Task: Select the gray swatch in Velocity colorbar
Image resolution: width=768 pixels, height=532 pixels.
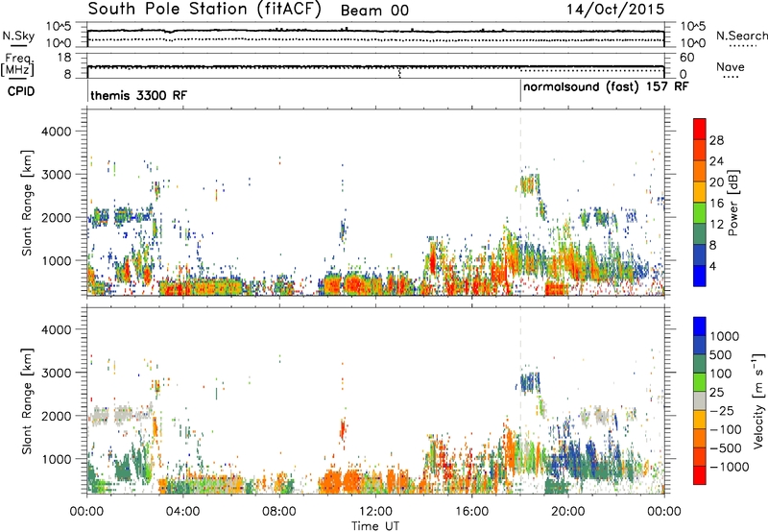Action: pos(700,400)
